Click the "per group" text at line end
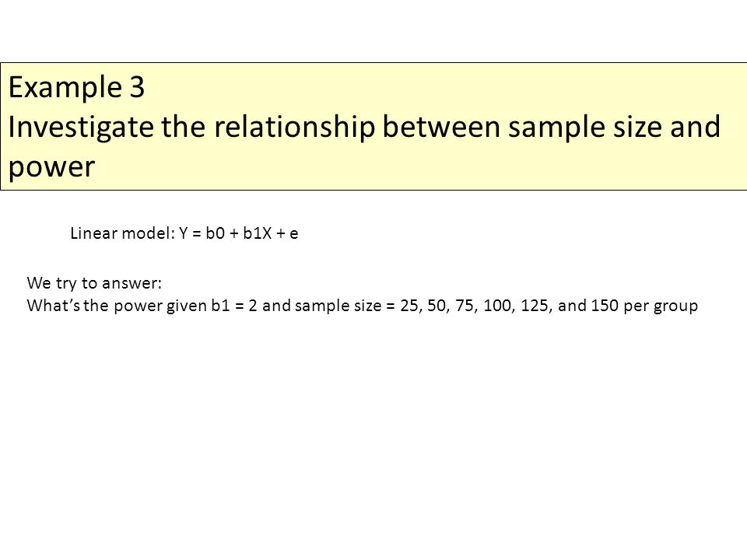Screen dimensions: 747x560 tap(661, 306)
